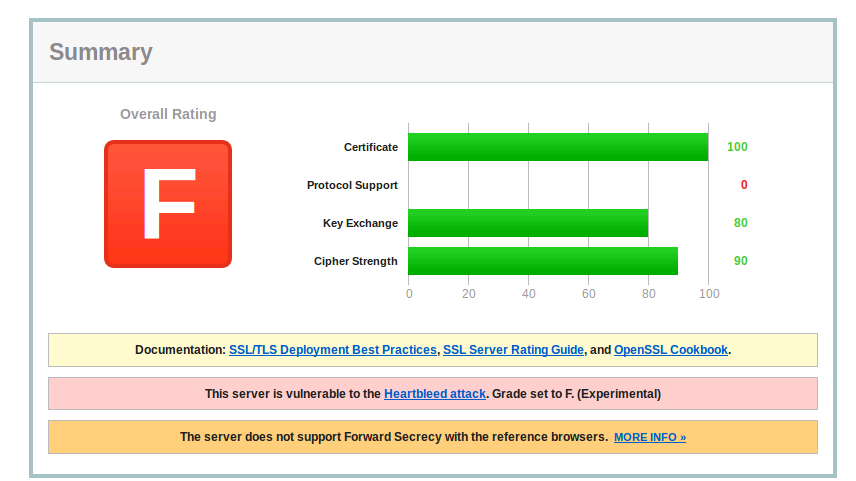The image size is (856, 481).
Task: Click the Cipher Strength score value 90
Action: [x=740, y=261]
